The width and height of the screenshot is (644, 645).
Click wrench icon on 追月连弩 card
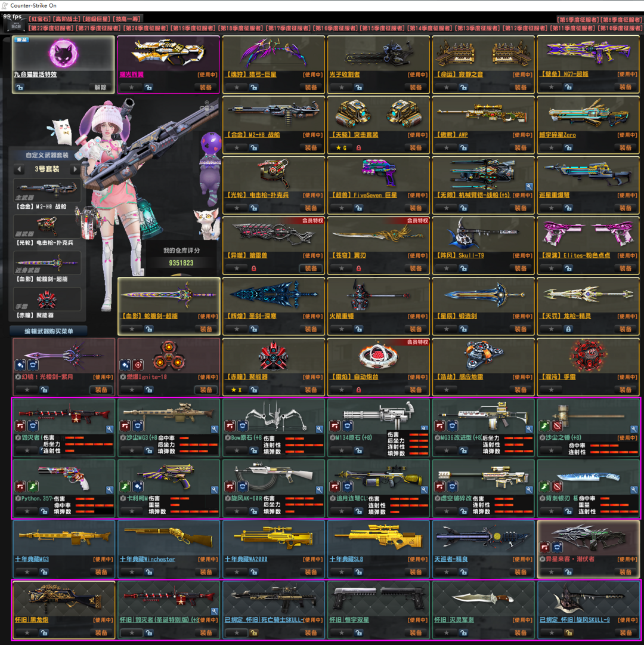[424, 490]
